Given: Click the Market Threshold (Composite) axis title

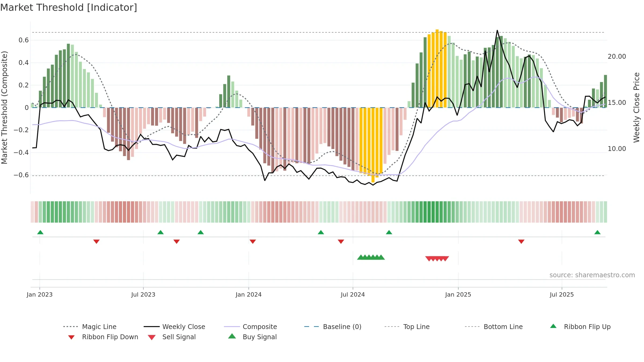Looking at the screenshot, I should [4, 108].
